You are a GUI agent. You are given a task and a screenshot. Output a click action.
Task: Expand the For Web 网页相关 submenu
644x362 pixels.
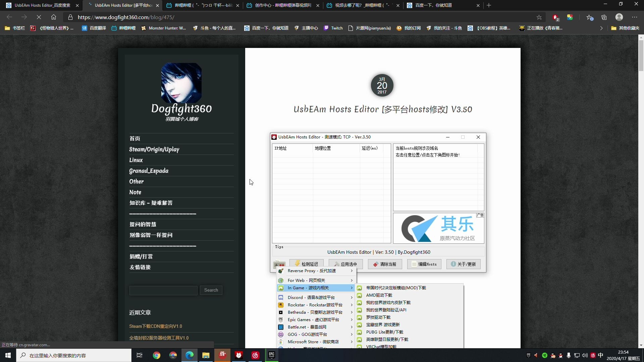pyautogui.click(x=315, y=280)
